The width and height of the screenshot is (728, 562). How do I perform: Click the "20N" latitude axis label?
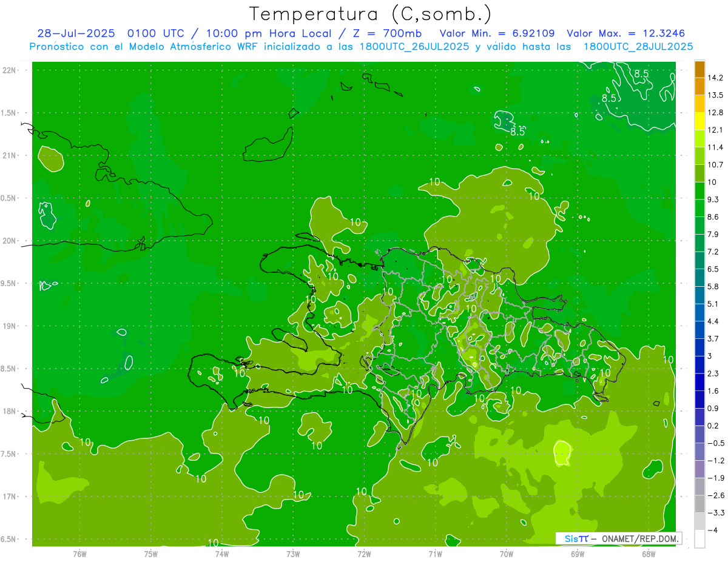(x=10, y=241)
